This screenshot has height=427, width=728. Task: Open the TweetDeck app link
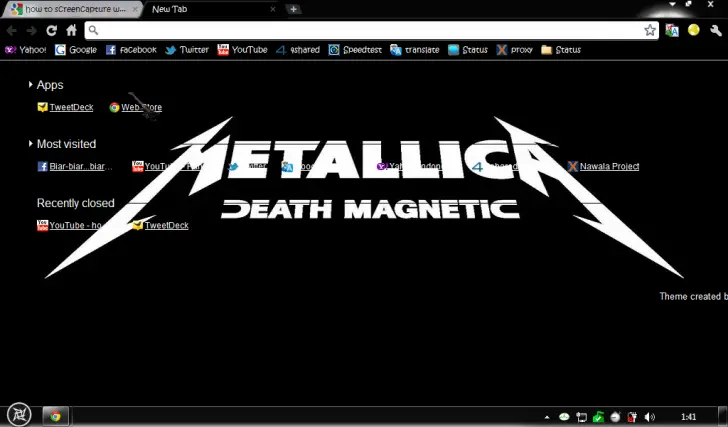pyautogui.click(x=70, y=107)
